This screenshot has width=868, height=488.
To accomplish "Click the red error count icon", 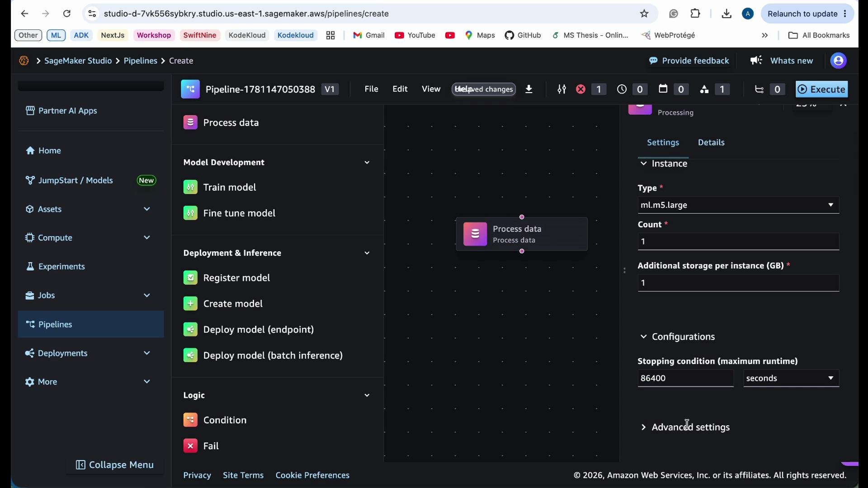I will coord(581,89).
